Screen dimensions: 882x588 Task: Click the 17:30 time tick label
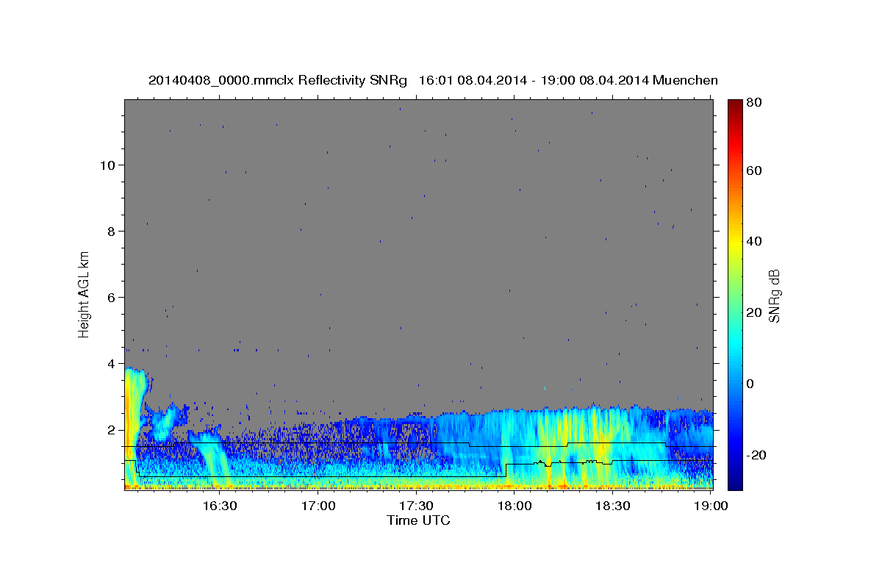pos(417,506)
